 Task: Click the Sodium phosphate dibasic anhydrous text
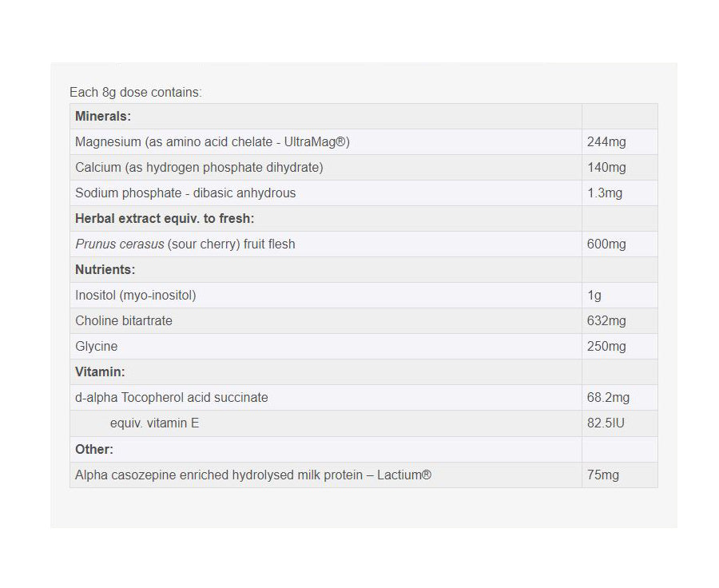coord(185,193)
